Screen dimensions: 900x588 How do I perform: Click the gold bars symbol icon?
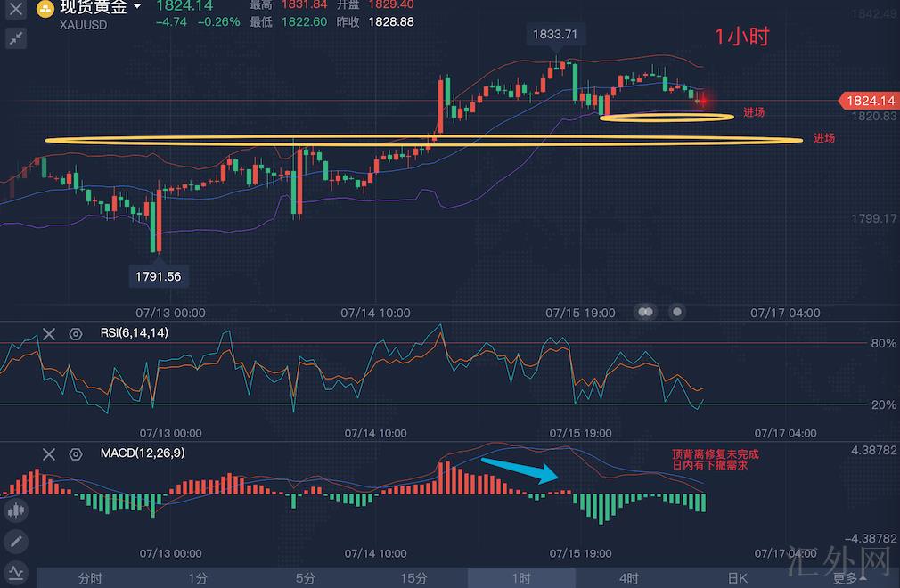pyautogui.click(x=43, y=9)
